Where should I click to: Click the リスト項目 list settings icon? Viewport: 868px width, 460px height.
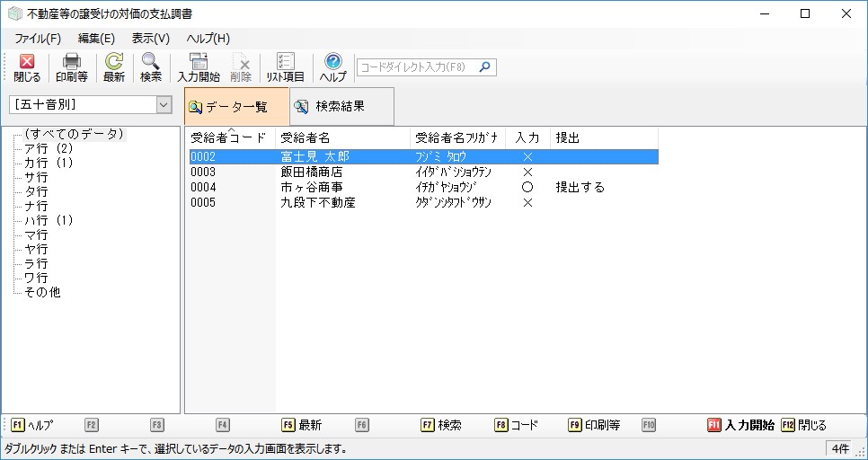coord(286,67)
